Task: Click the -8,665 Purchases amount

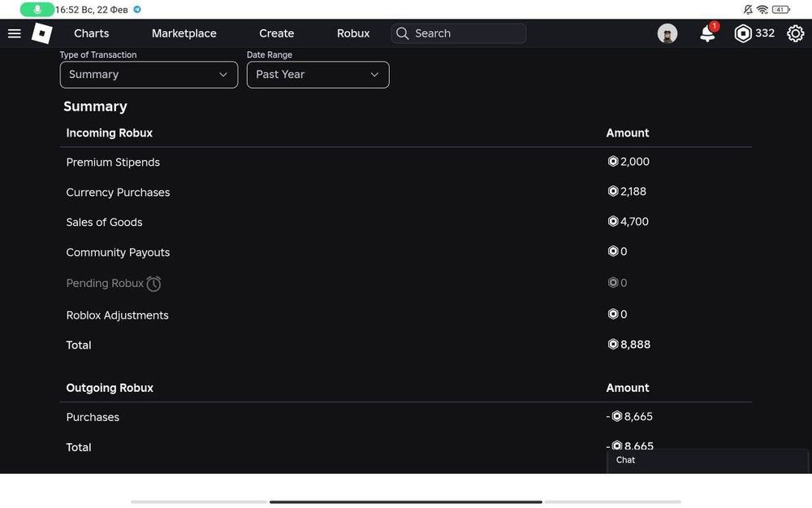Action: [x=630, y=417]
